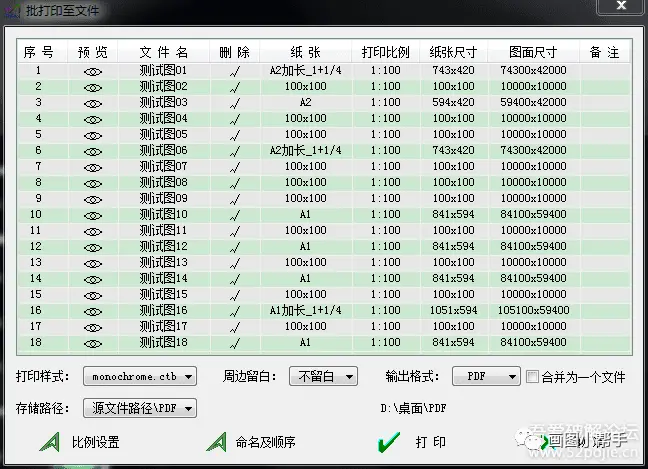This screenshot has width=648, height=469.
Task: Open the 周边留白 不留白 dropdown
Action: [323, 376]
